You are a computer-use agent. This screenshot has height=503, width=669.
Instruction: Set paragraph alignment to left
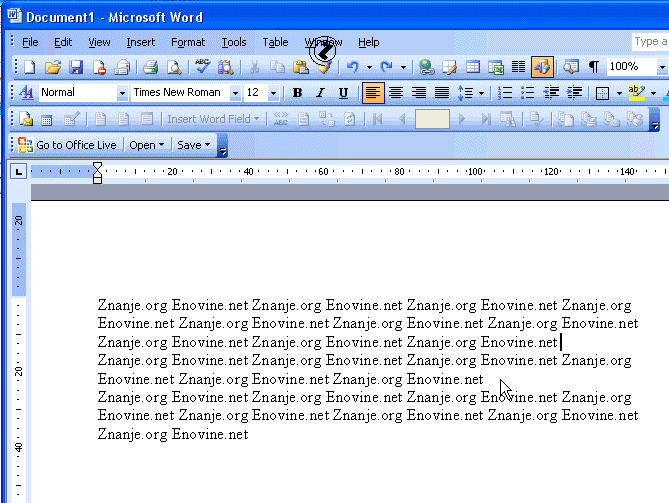click(373, 93)
